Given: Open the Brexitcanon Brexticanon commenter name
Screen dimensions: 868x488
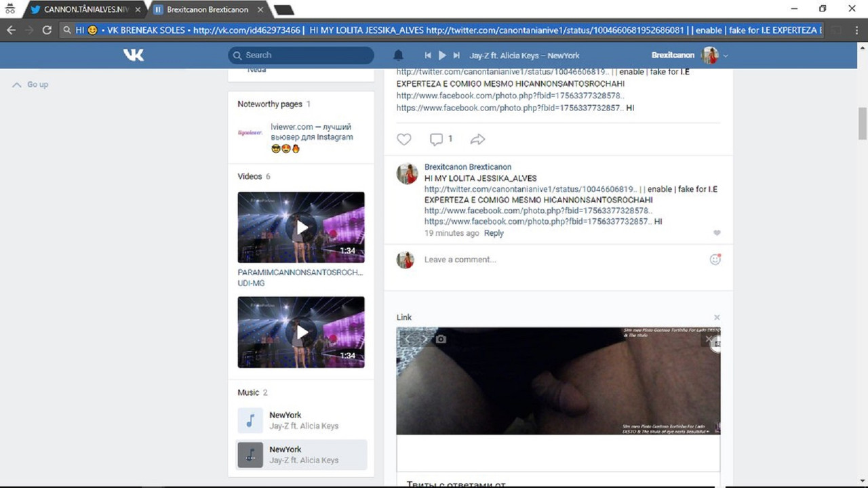Looking at the screenshot, I should (468, 167).
